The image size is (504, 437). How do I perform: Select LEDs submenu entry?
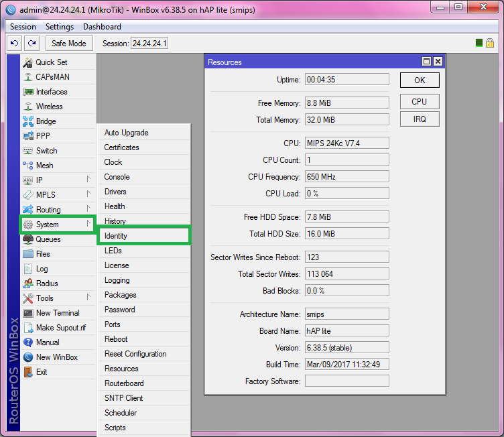point(143,251)
